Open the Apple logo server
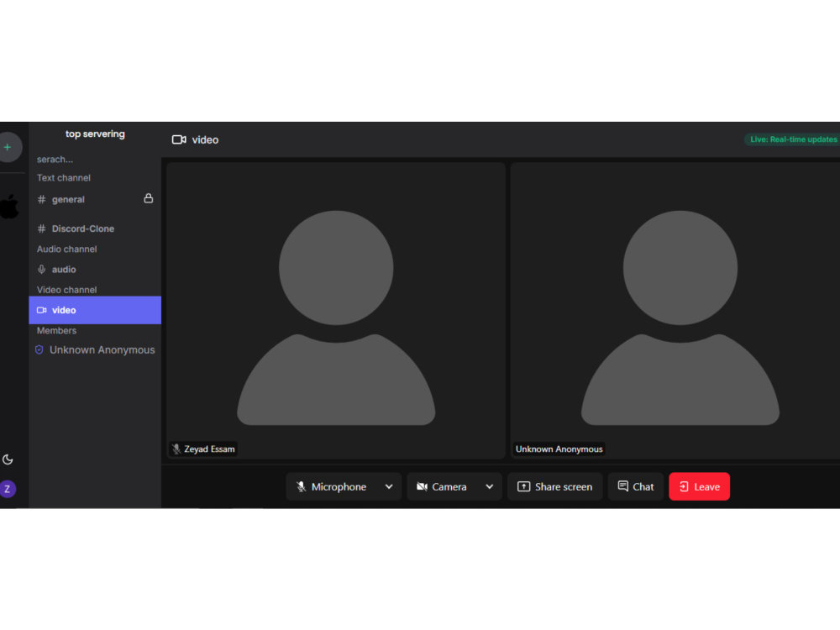Image resolution: width=840 pixels, height=630 pixels. (x=9, y=207)
